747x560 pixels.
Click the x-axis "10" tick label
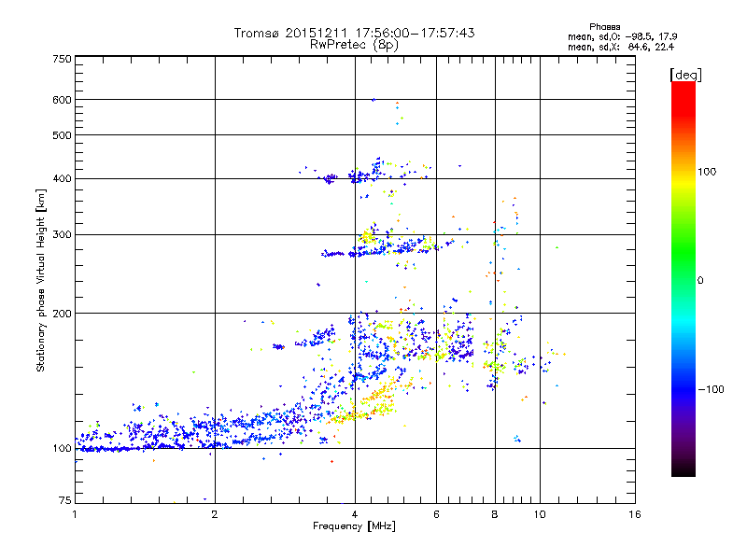coord(540,514)
